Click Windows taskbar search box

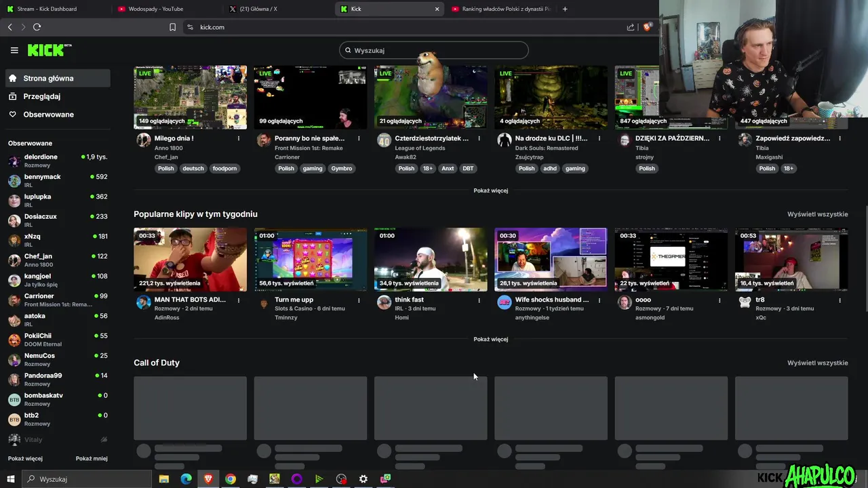tap(87, 479)
